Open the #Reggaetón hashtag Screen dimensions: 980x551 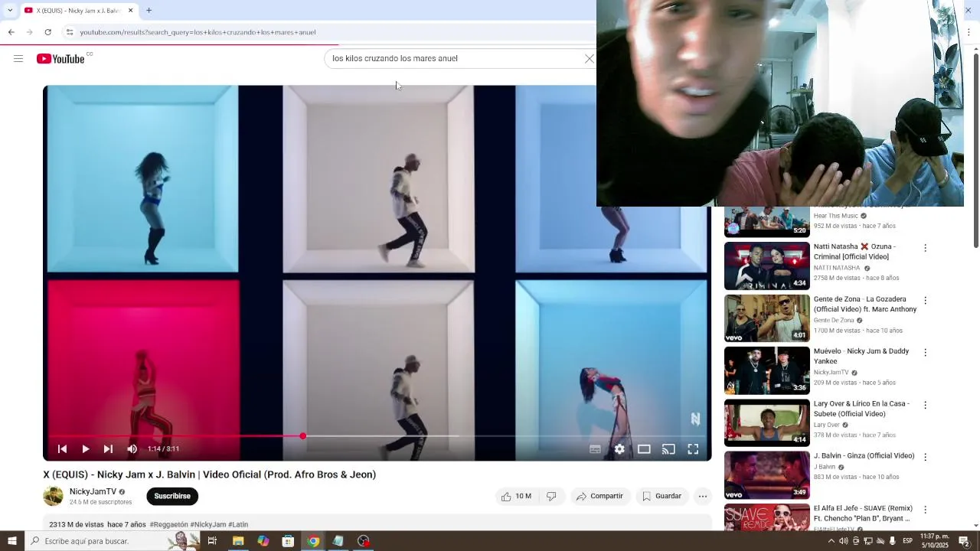click(x=168, y=524)
